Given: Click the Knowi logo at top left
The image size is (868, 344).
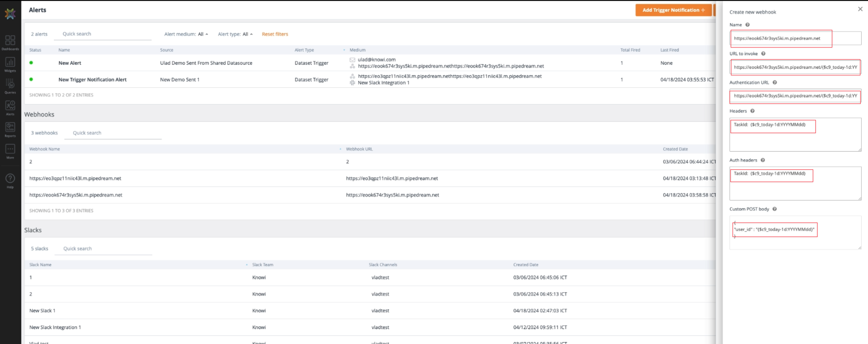Looking at the screenshot, I should point(10,14).
